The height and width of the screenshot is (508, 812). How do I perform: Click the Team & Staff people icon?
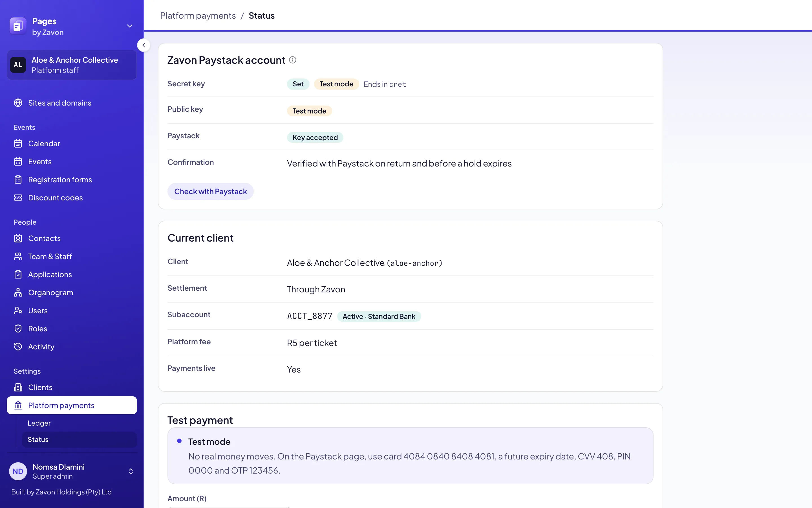click(x=18, y=256)
